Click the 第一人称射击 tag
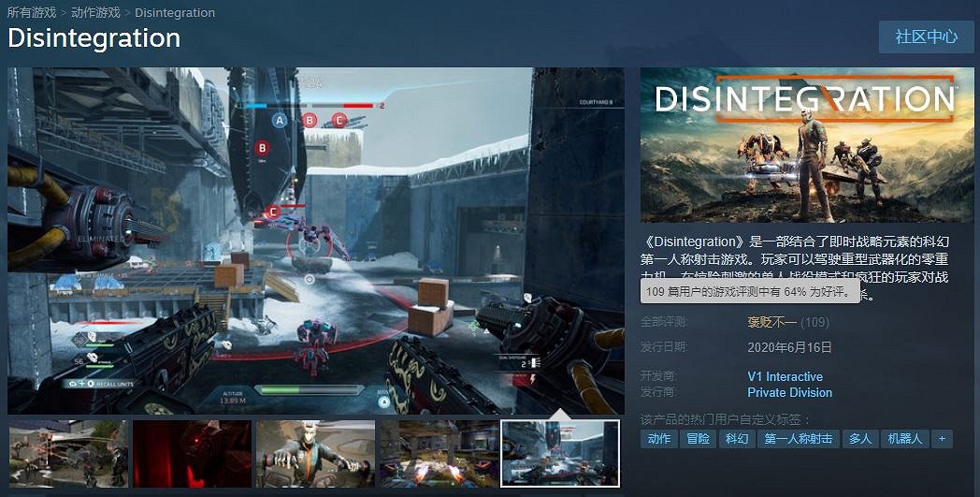 798,439
